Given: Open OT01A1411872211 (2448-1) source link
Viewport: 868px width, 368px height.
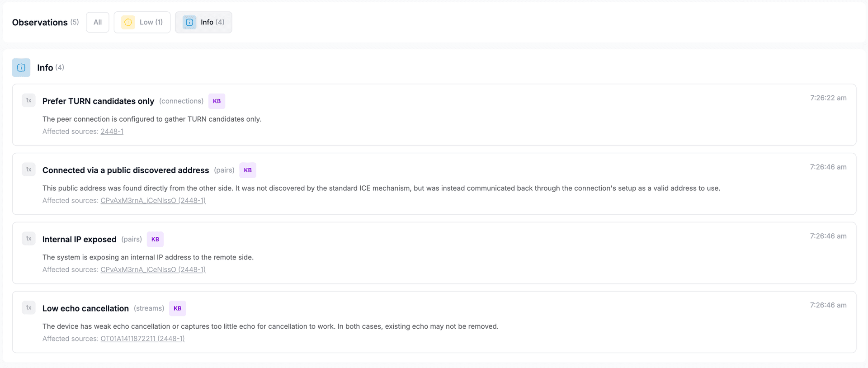Looking at the screenshot, I should click(142, 339).
